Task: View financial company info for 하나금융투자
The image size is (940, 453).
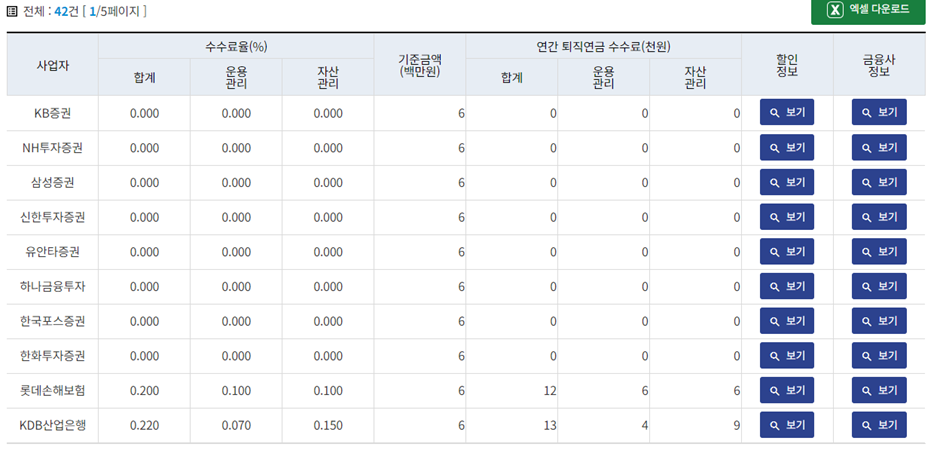Action: click(879, 286)
